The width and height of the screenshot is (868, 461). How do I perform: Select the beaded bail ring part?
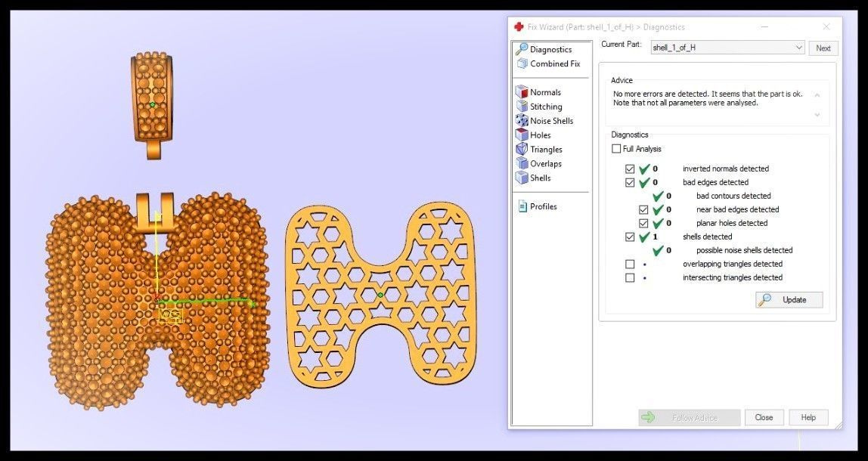[152, 105]
